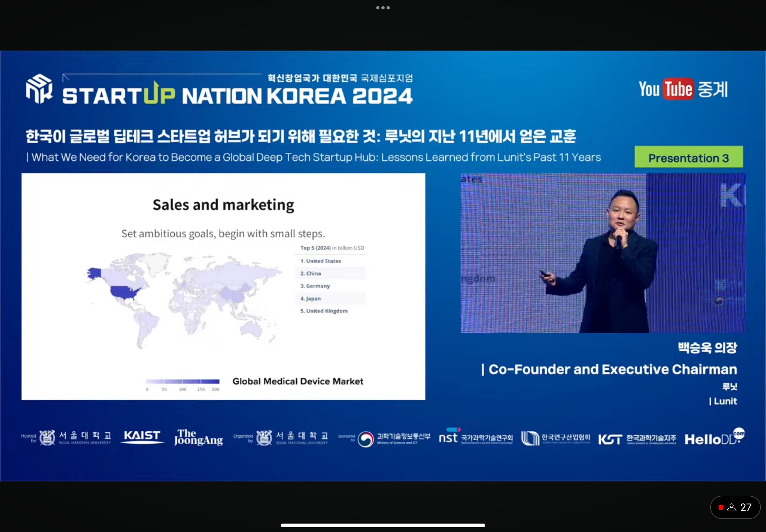Click the 'Sales and marketing' slide title
This screenshot has width=766, height=532.
coord(223,205)
